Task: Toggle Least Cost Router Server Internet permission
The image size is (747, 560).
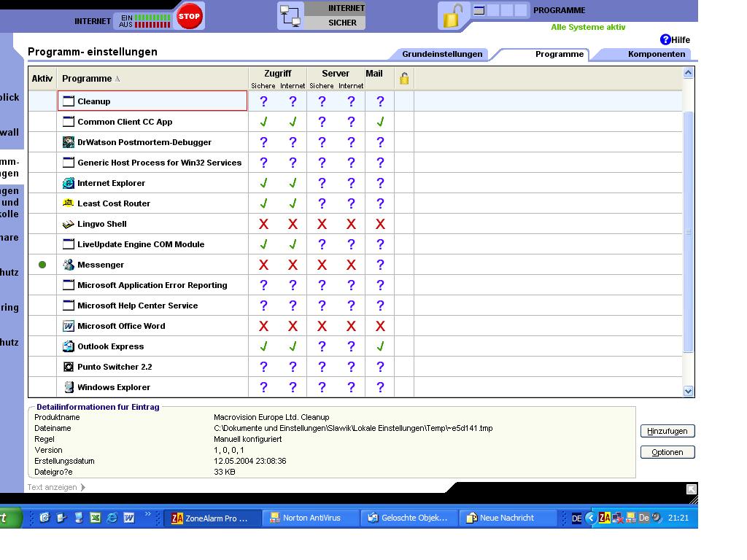Action: point(351,203)
